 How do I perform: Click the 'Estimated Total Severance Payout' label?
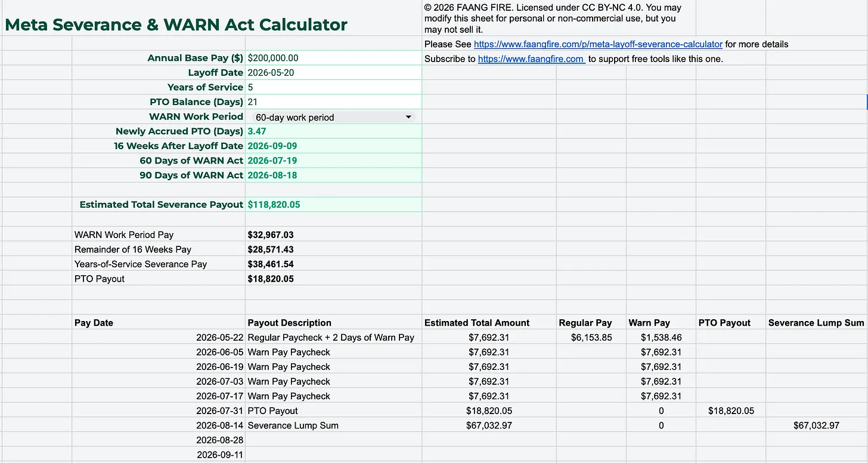click(162, 205)
